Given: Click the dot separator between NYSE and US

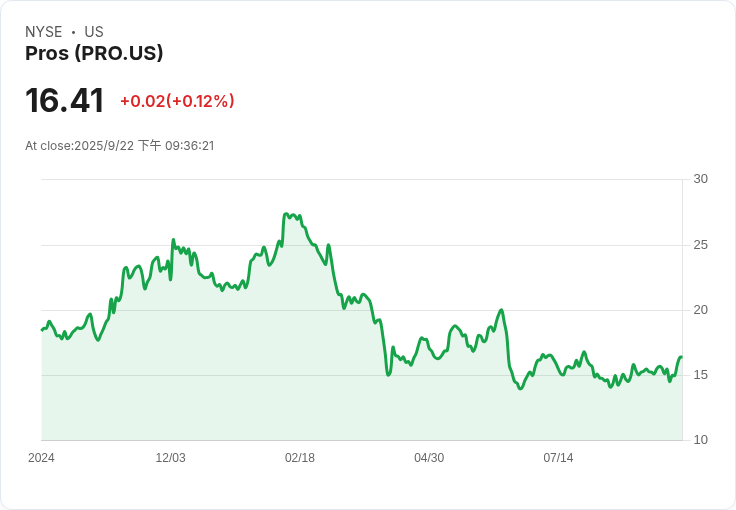Looking at the screenshot, I should tap(73, 32).
